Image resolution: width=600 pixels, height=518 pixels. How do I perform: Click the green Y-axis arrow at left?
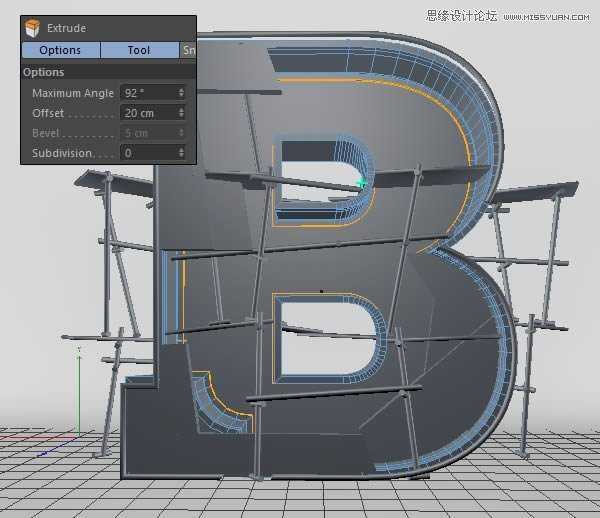point(79,352)
